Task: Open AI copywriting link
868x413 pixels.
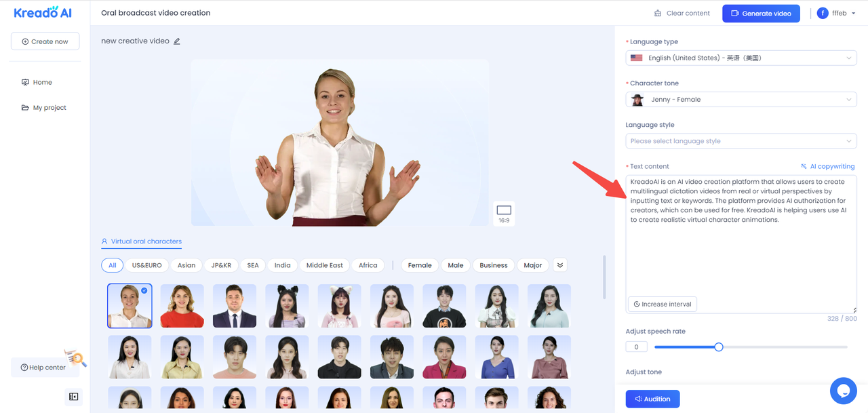Action: point(828,166)
